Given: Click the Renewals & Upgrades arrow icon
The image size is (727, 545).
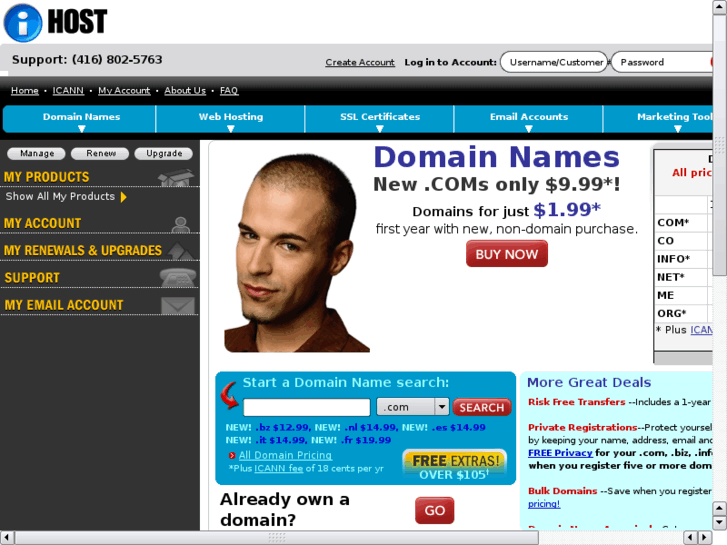Looking at the screenshot, I should pos(180,251).
